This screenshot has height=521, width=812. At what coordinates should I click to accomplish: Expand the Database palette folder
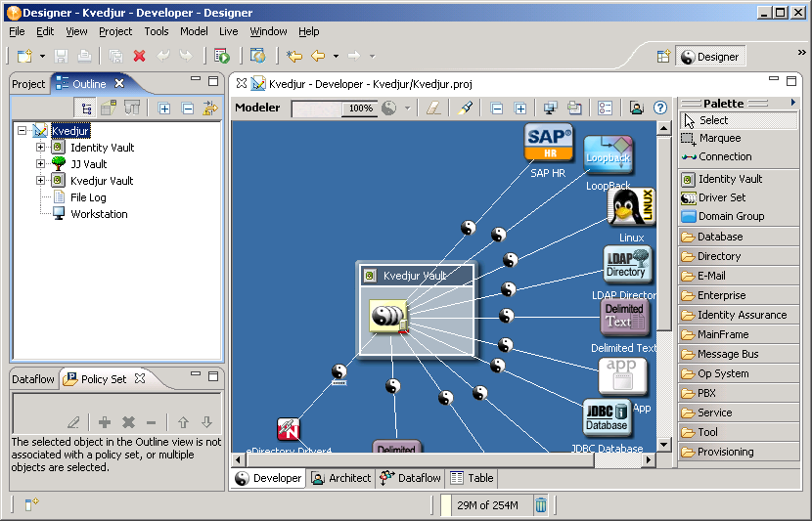point(738,237)
